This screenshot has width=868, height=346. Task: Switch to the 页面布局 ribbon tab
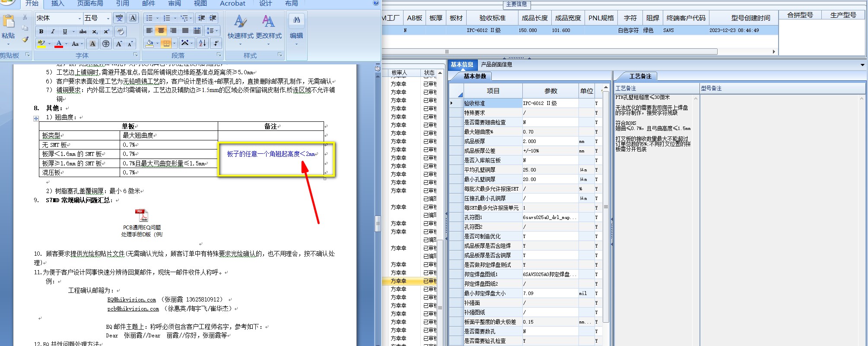point(90,3)
